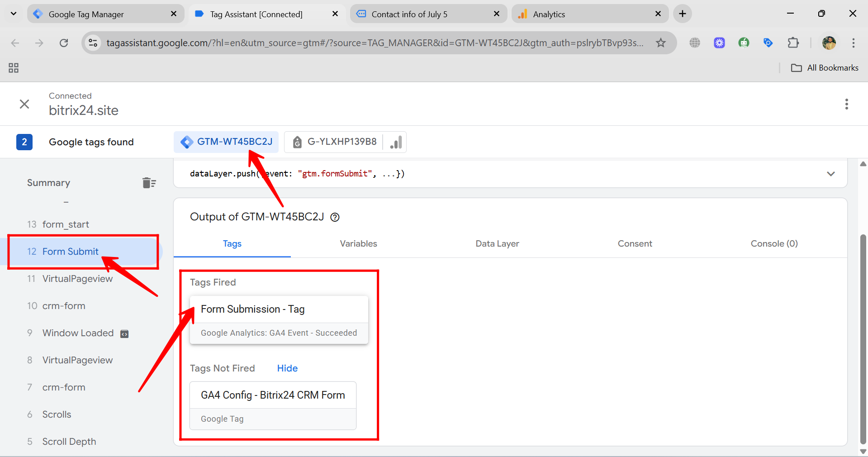
Task: Click the code icon beside Window Loaded
Action: point(124,334)
